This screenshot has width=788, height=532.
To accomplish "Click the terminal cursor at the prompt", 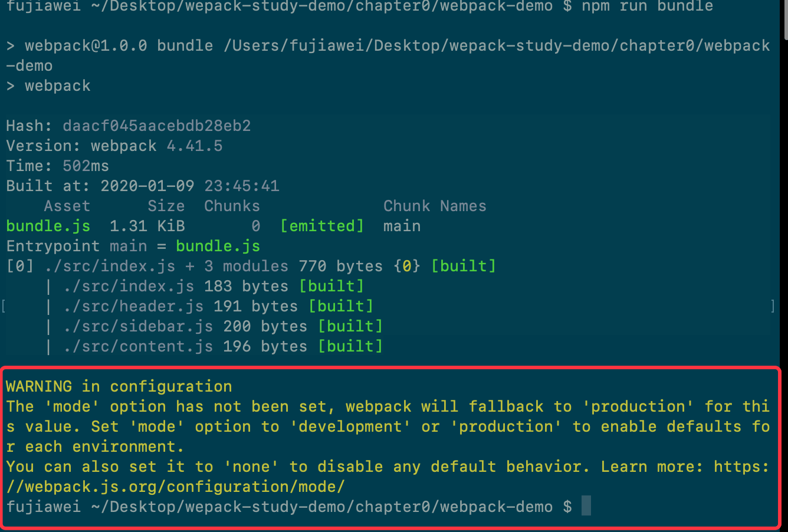I will 586,506.
